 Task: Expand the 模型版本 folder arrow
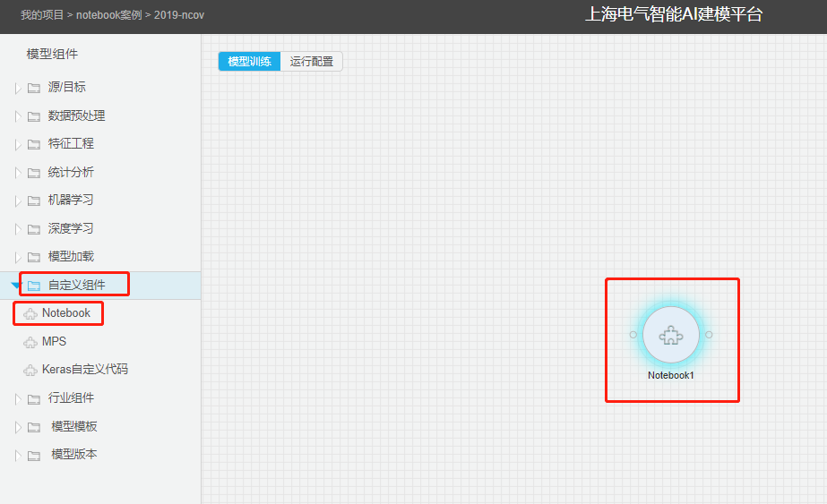(18, 456)
